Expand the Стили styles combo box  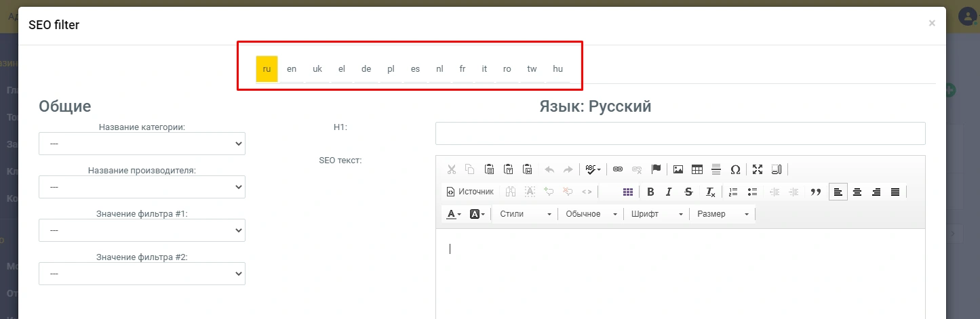pyautogui.click(x=525, y=214)
